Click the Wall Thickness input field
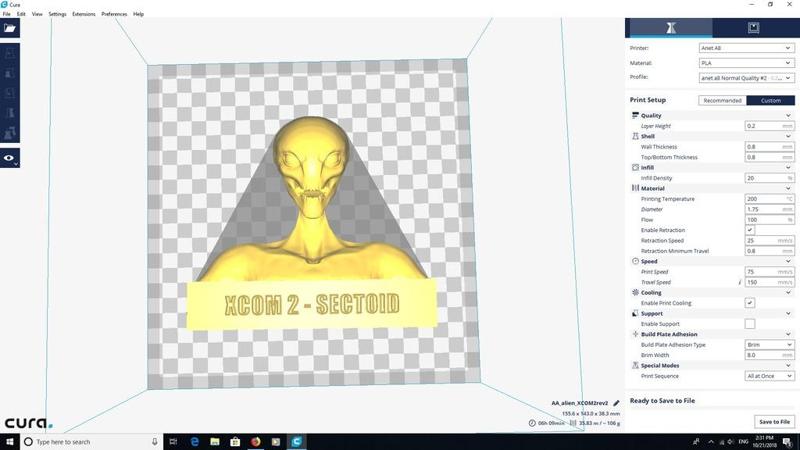800x450 pixels. 769,147
